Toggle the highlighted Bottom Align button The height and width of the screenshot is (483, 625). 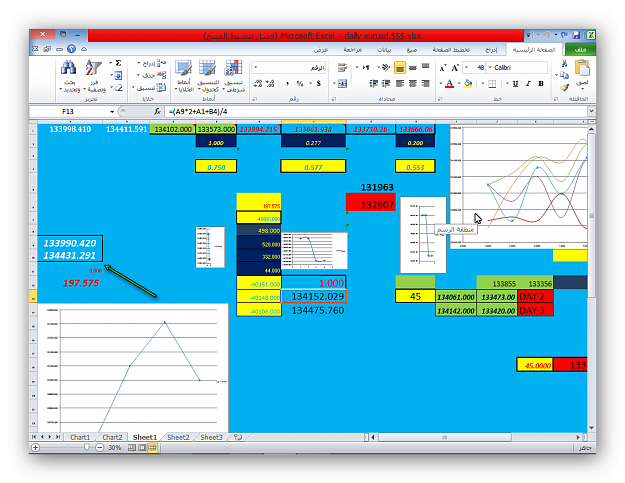coord(399,68)
